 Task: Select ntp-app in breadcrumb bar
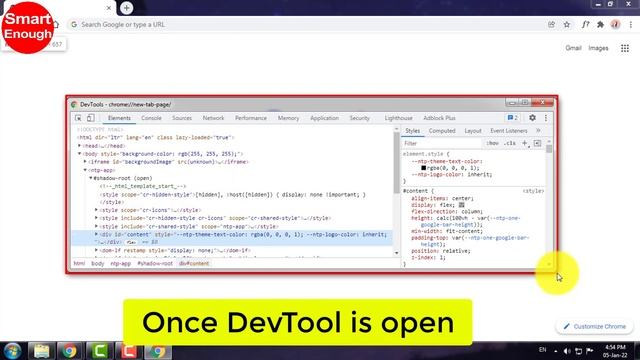[x=120, y=263]
